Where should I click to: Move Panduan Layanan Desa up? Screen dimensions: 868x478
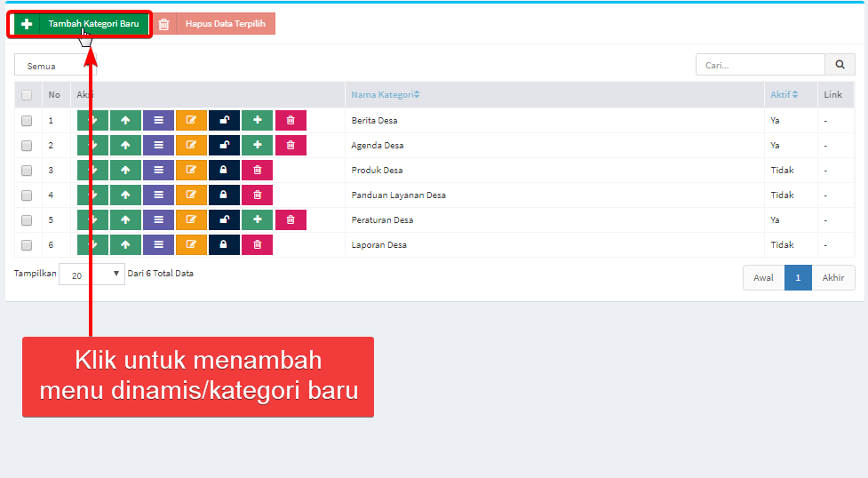pos(125,195)
